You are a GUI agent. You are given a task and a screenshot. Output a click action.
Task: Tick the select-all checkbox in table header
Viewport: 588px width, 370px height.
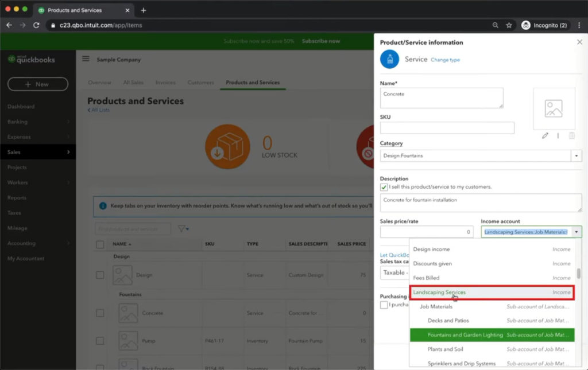[x=100, y=244]
